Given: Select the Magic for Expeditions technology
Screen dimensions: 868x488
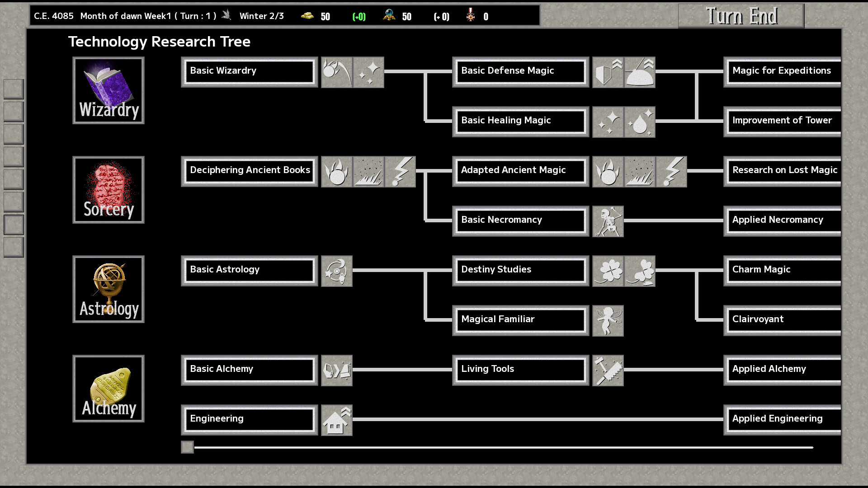Looking at the screenshot, I should click(782, 72).
